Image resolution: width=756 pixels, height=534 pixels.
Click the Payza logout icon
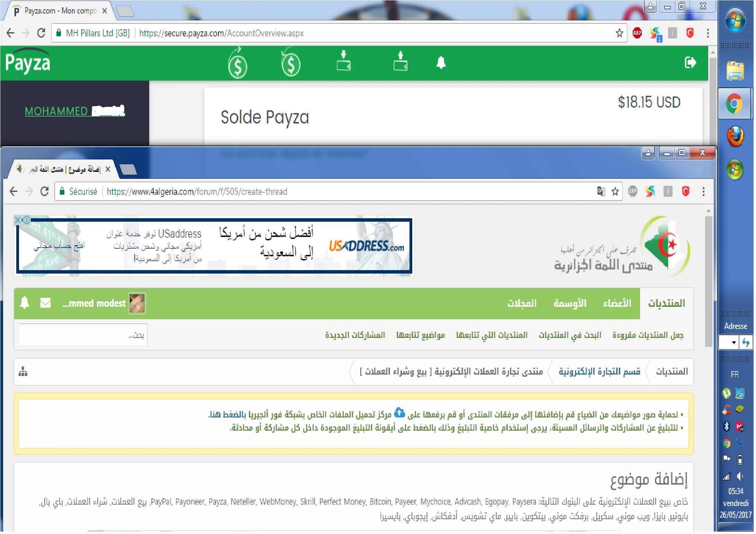pos(690,63)
